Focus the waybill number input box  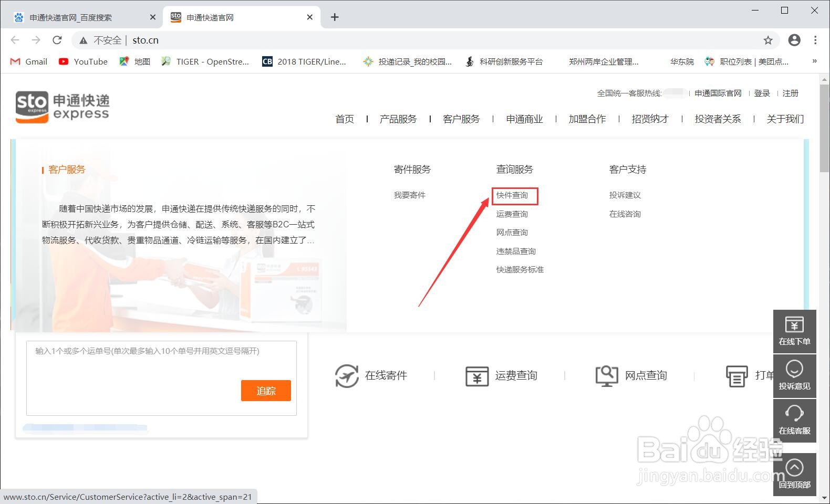[161, 378]
